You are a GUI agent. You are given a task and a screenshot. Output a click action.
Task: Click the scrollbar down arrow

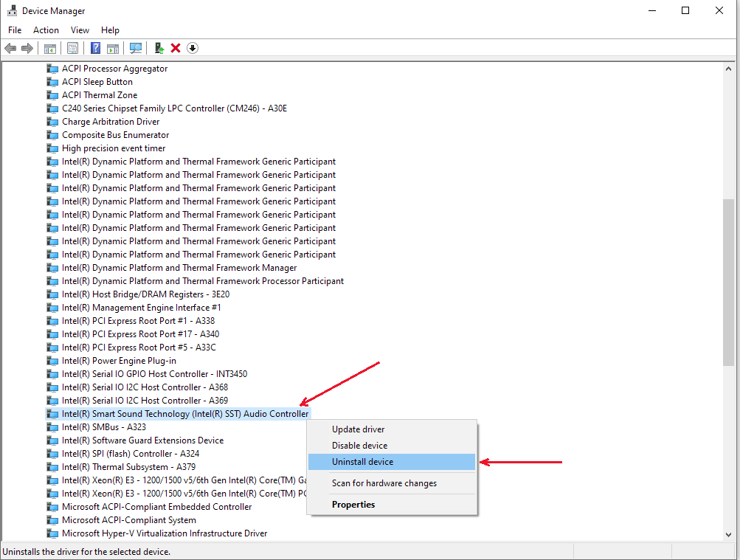pos(729,534)
